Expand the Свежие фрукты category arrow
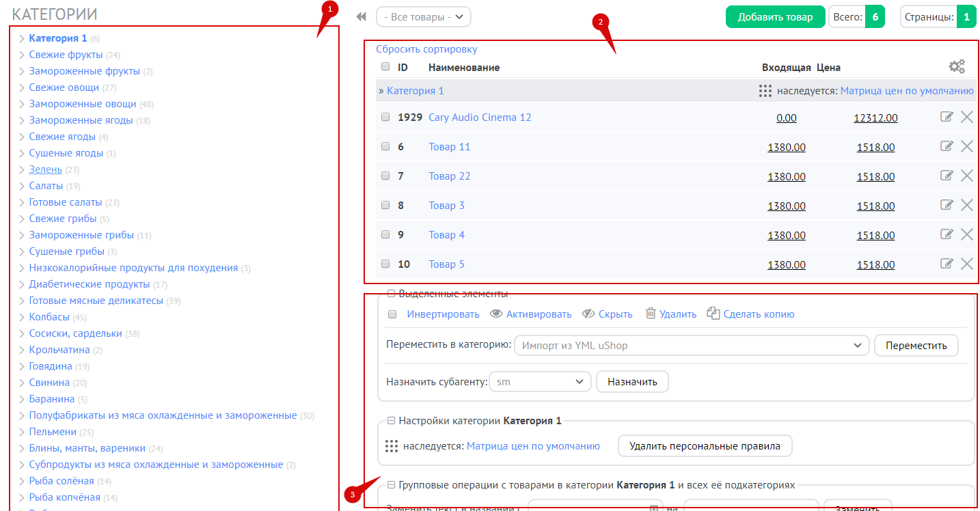 coord(22,55)
